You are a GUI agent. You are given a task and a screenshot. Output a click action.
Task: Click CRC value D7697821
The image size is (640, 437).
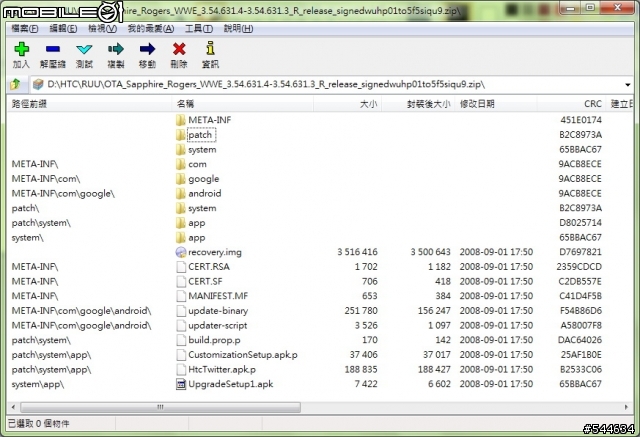click(580, 252)
